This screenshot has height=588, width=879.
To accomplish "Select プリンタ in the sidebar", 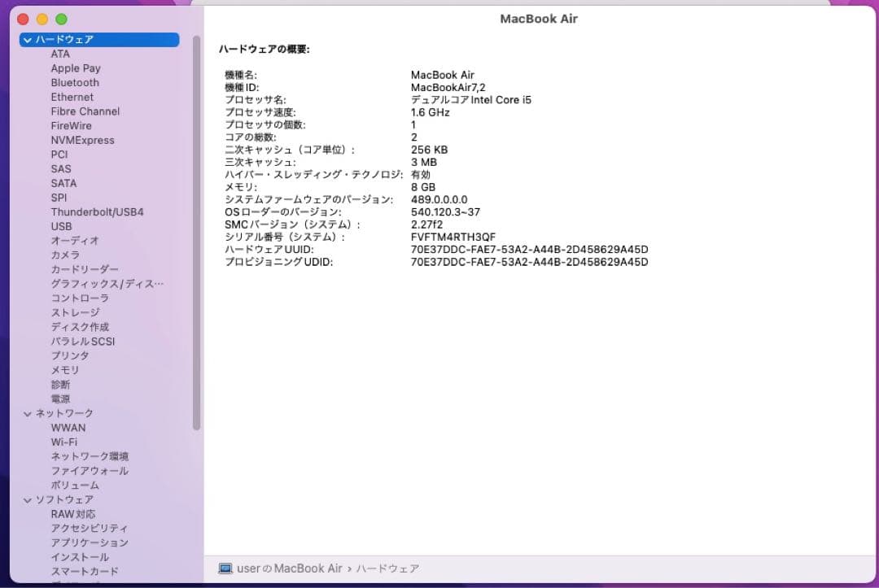I will click(69, 355).
